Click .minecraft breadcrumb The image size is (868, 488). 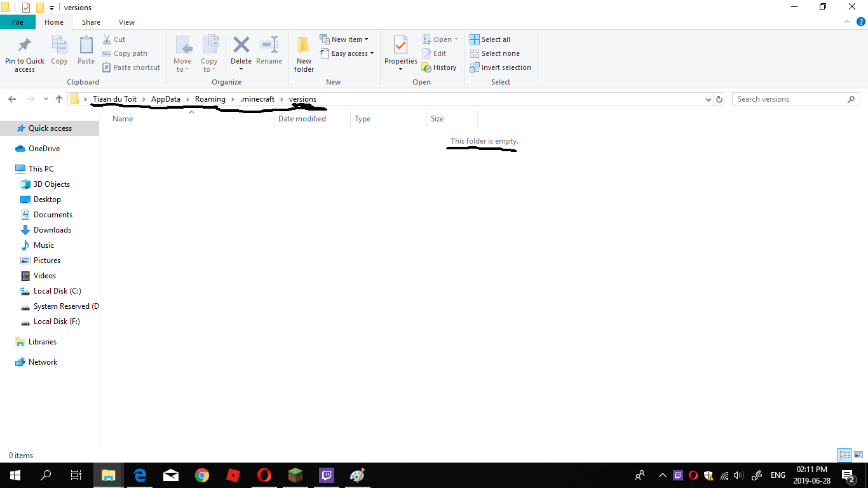257,99
